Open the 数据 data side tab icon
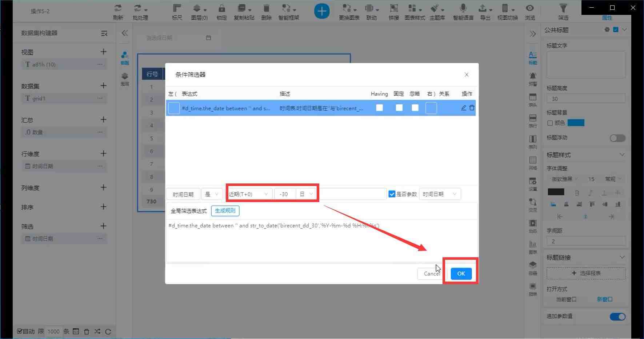 [x=125, y=57]
